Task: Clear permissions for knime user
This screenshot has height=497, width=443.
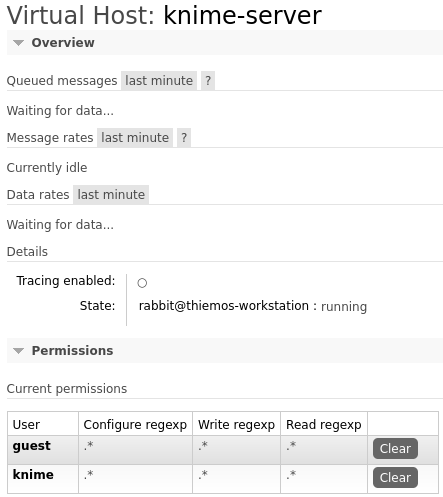Action: (395, 478)
